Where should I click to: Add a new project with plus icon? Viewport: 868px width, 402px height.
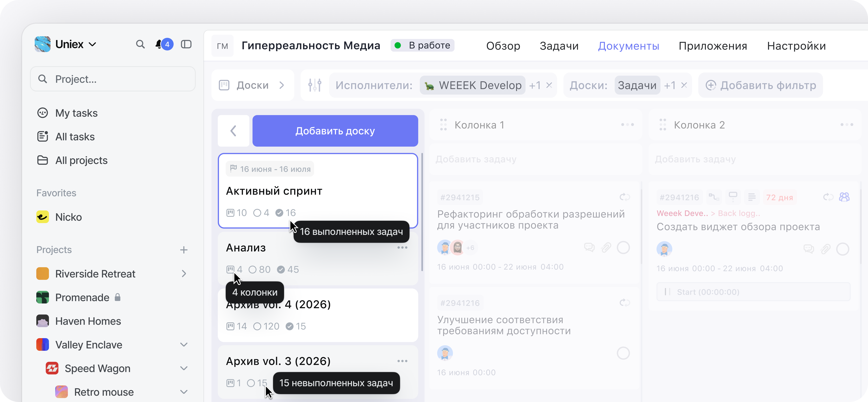(184, 250)
